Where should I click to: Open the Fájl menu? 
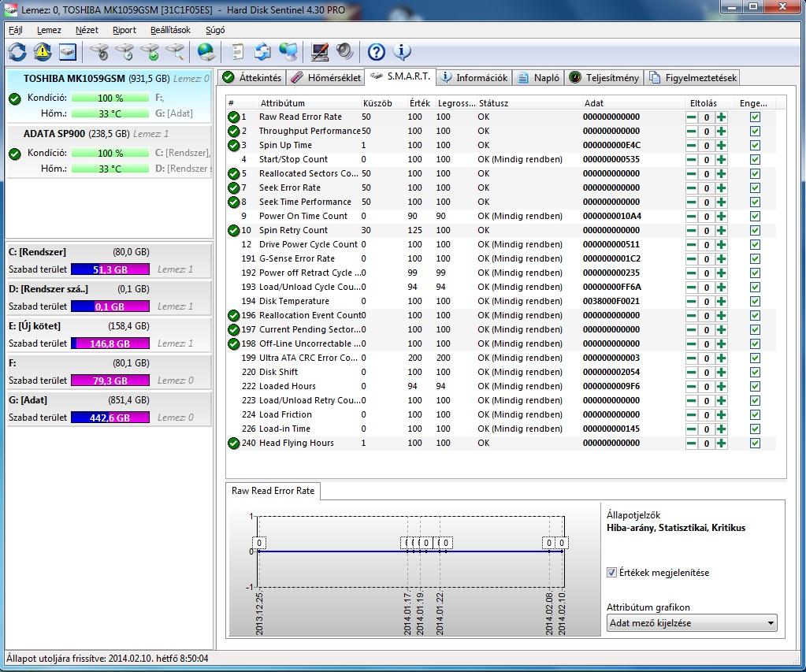click(16, 30)
